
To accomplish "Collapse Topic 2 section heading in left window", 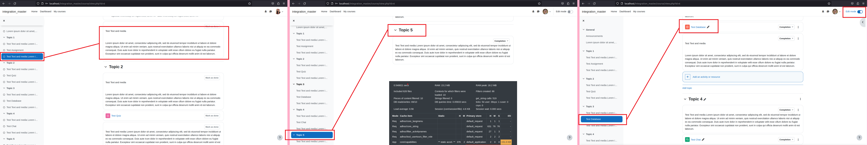I will pyautogui.click(x=105, y=67).
